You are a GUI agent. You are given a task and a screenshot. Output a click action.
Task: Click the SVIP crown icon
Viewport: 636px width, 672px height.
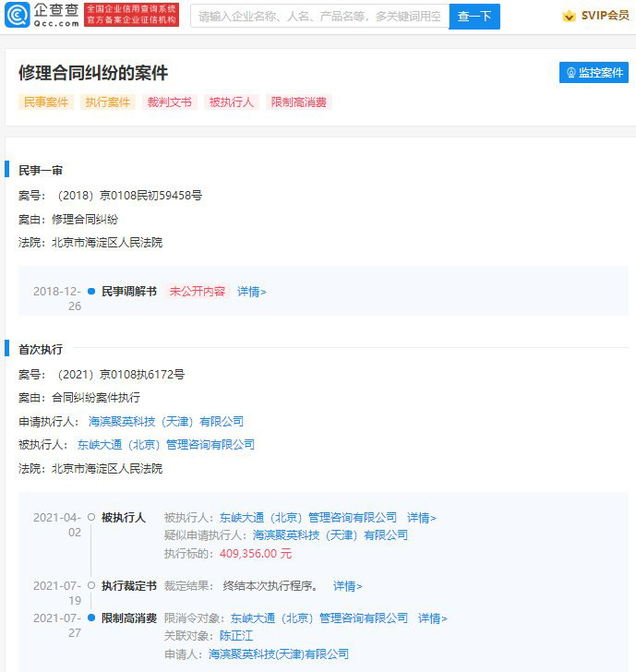pos(569,16)
